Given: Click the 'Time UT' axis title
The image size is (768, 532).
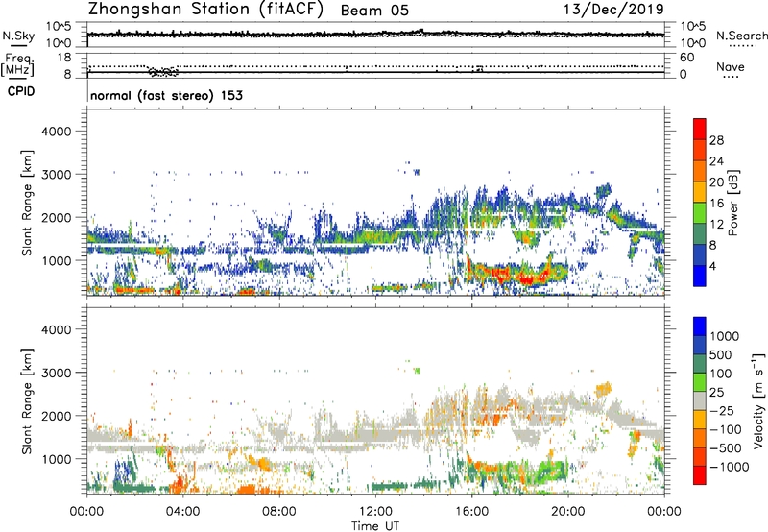Looking at the screenshot, I should pos(375,526).
